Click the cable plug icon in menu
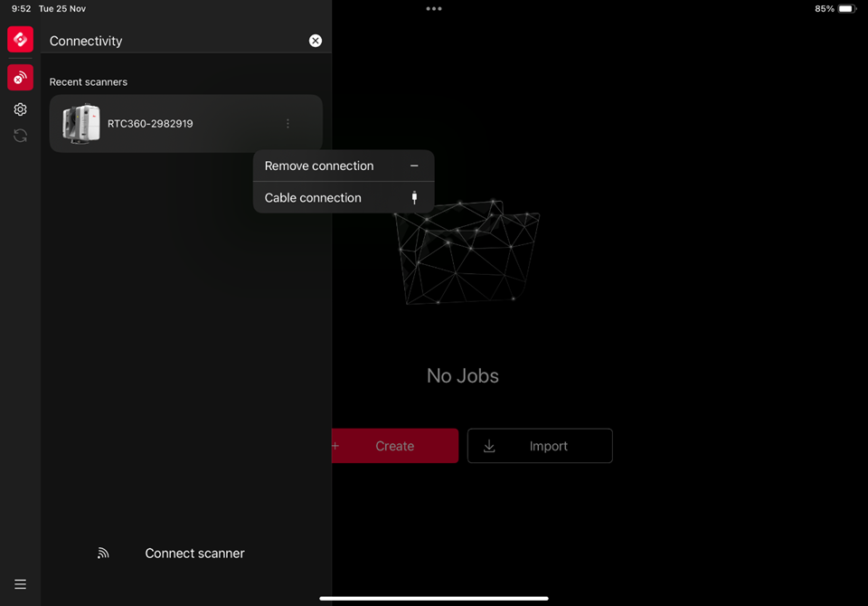 pos(414,198)
